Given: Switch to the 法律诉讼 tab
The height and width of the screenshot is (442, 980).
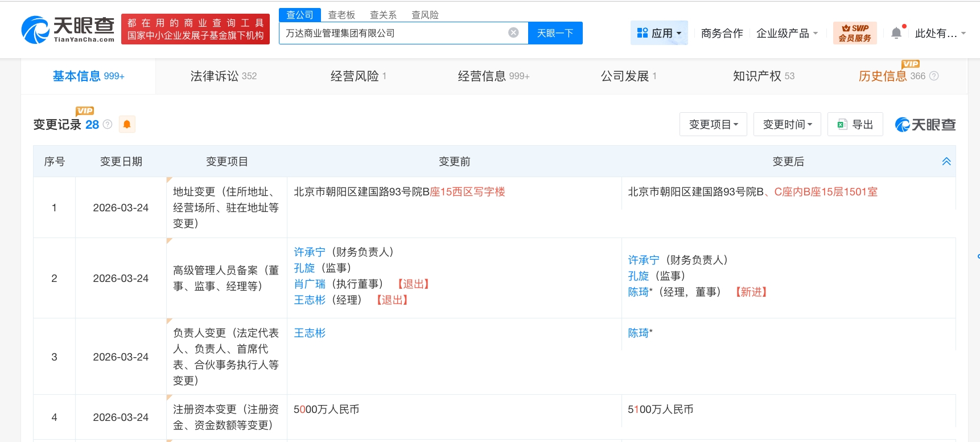Looking at the screenshot, I should coord(223,76).
